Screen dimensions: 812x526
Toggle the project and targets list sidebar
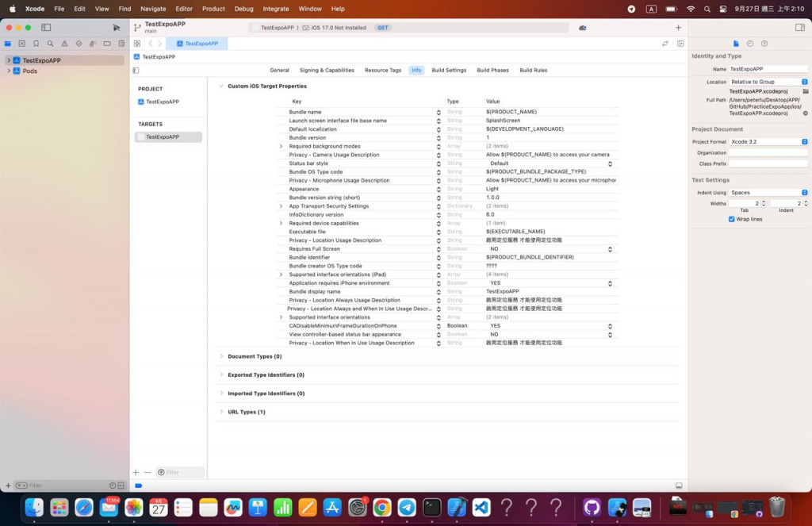point(136,71)
